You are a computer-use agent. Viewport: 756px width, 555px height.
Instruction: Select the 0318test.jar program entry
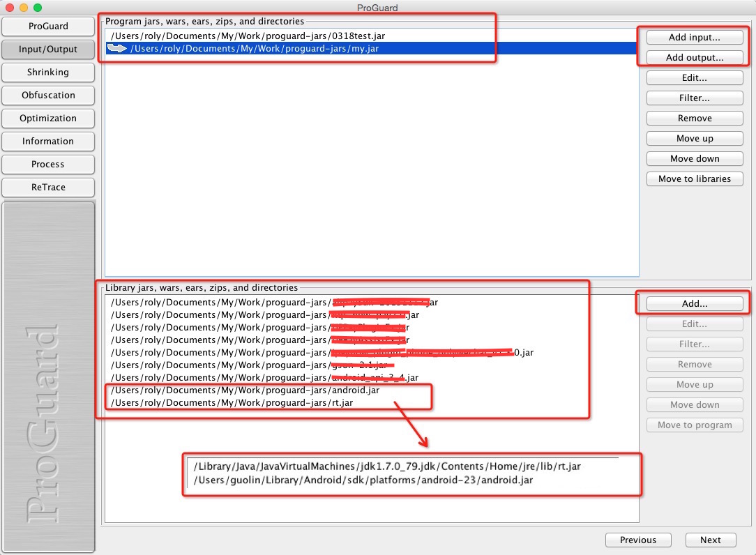click(x=371, y=36)
